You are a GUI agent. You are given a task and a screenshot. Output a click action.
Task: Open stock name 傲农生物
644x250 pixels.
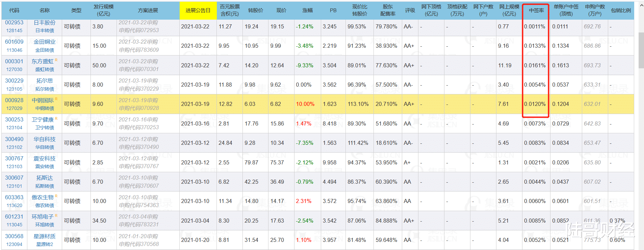[43, 198]
